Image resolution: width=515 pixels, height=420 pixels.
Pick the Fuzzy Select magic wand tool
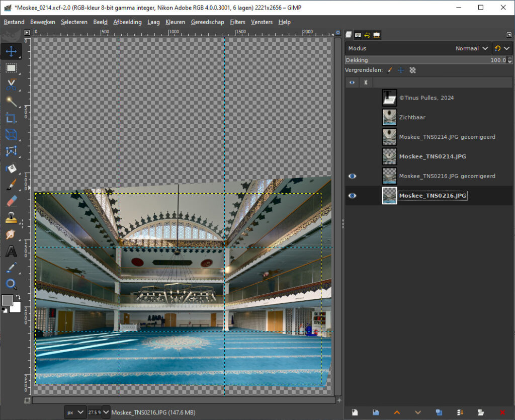[11, 101]
